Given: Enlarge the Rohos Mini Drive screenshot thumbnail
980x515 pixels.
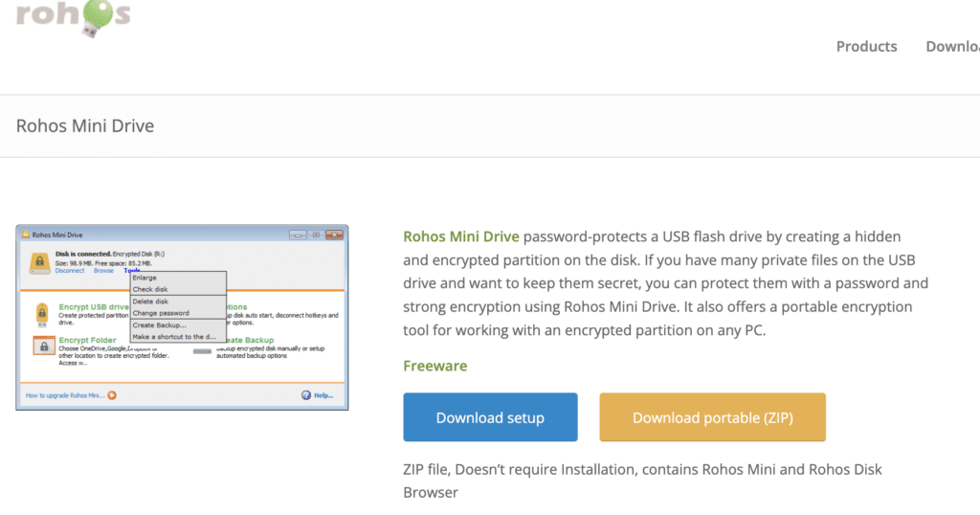Looking at the screenshot, I should point(182,318).
